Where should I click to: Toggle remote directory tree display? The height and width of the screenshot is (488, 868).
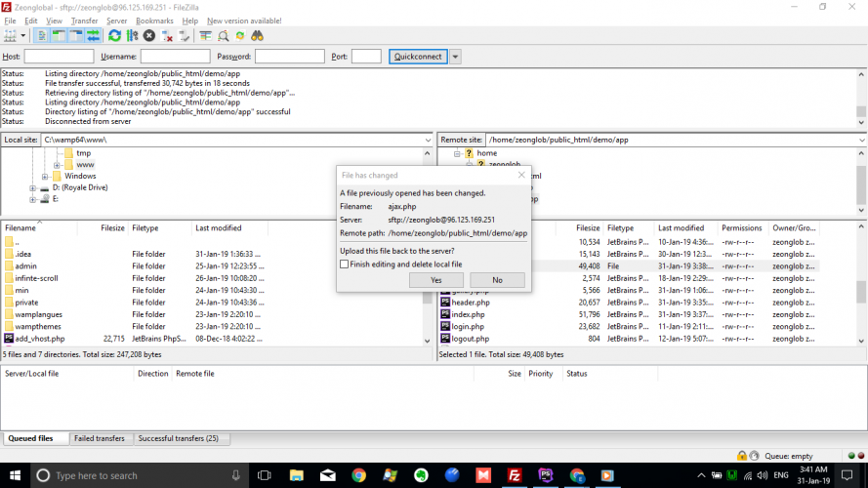[x=76, y=36]
